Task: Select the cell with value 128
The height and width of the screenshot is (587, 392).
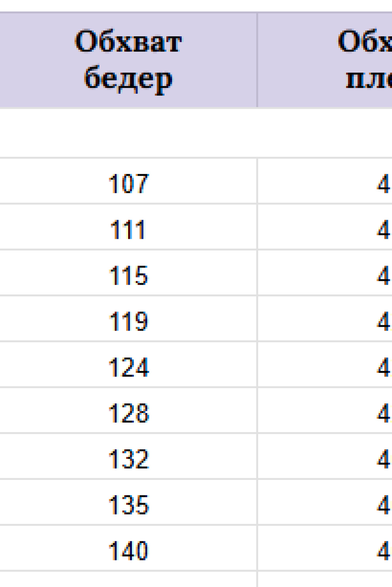Action: click(128, 411)
